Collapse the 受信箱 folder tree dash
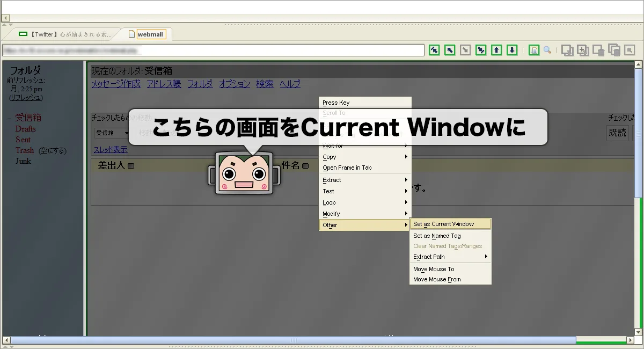The width and height of the screenshot is (644, 349). coord(9,118)
